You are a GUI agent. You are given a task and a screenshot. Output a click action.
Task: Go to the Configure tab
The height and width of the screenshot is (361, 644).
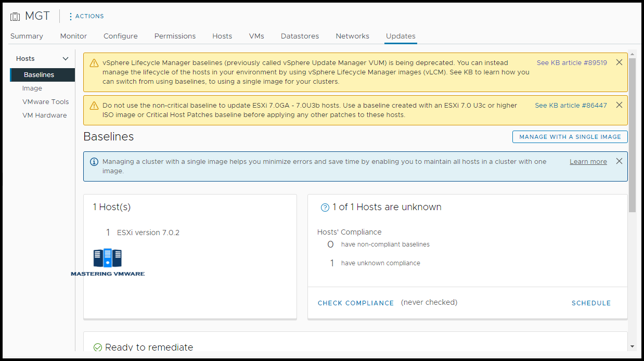121,36
